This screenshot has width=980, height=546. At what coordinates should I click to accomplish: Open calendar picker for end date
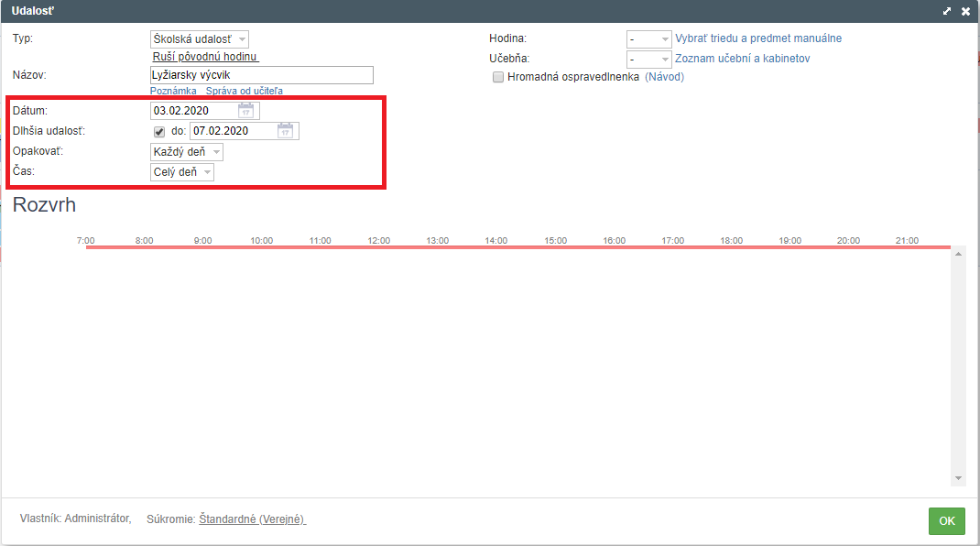285,131
